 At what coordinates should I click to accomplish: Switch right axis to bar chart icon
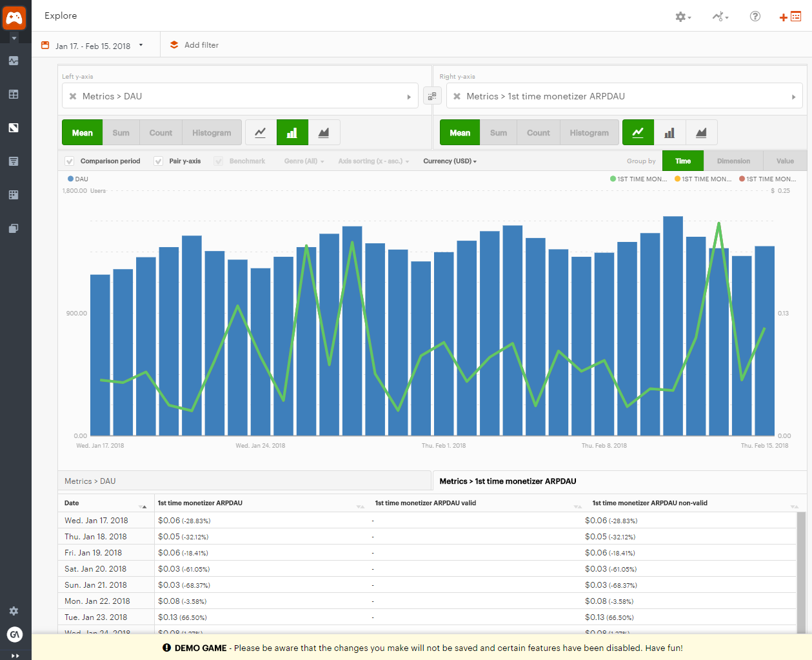click(669, 132)
